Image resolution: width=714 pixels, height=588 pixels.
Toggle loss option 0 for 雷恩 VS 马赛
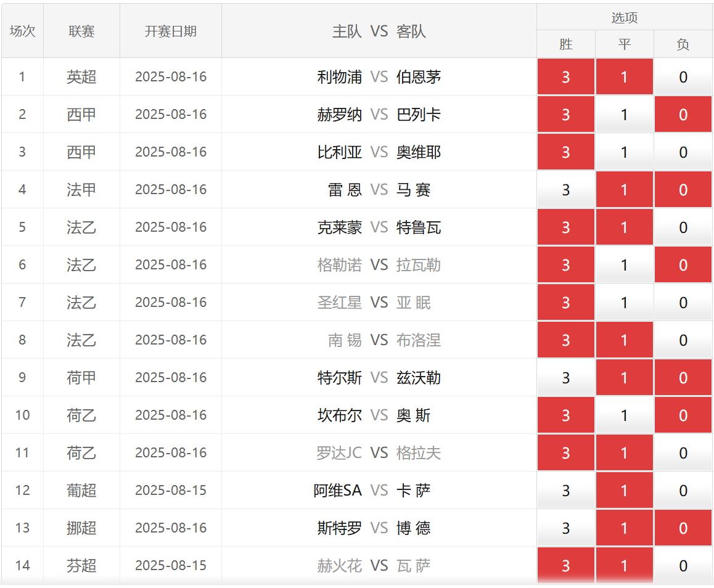pyautogui.click(x=683, y=189)
